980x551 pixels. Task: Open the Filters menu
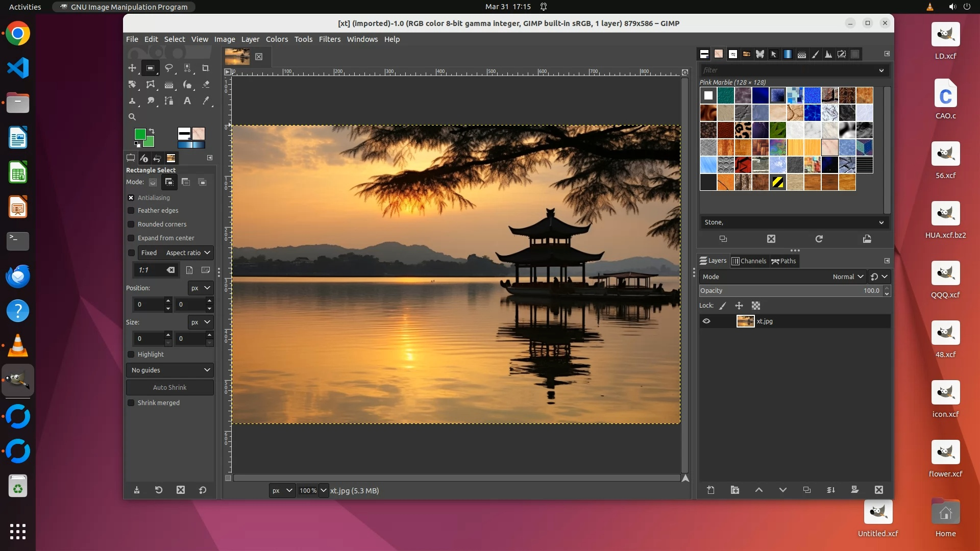click(x=329, y=39)
